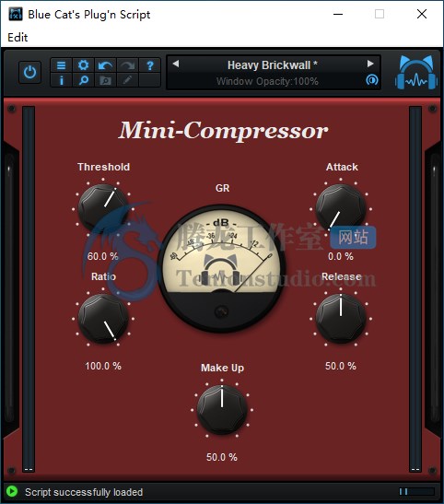Toggle the window opacity control icon

coord(372,80)
